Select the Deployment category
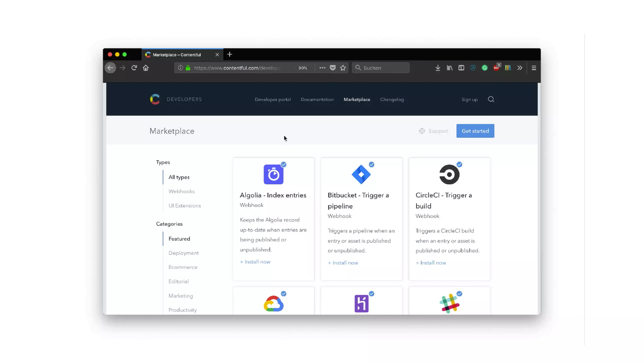644x362 pixels. [x=183, y=253]
